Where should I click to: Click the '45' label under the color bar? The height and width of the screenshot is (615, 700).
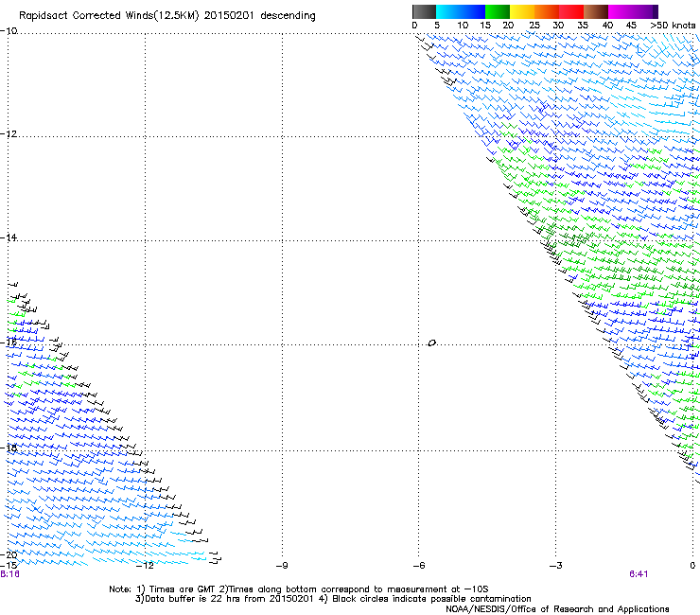631,26
